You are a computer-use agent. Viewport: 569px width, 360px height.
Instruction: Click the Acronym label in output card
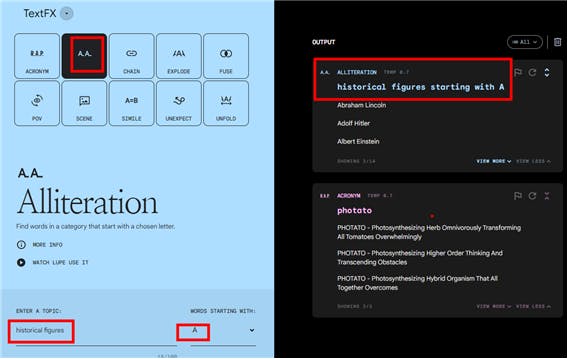[x=349, y=196]
